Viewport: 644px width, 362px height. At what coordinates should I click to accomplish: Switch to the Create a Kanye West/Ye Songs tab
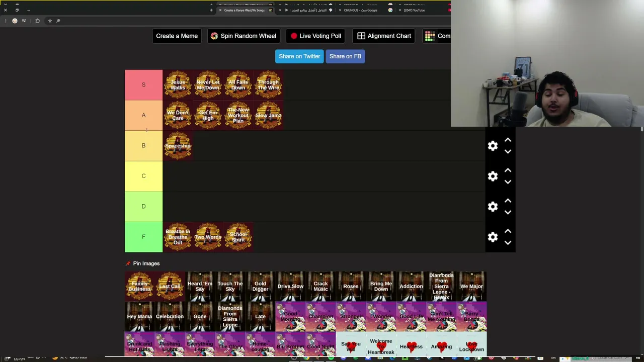245,10
